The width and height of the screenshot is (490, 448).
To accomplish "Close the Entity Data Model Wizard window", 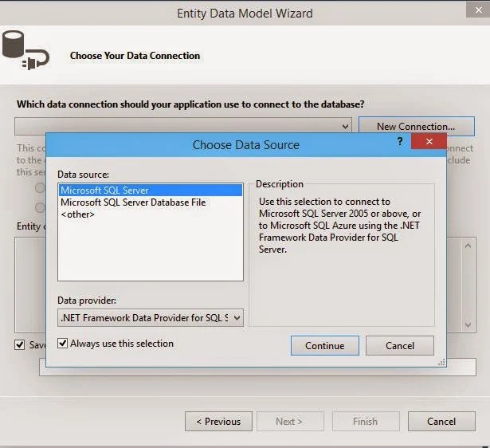I will [x=478, y=10].
